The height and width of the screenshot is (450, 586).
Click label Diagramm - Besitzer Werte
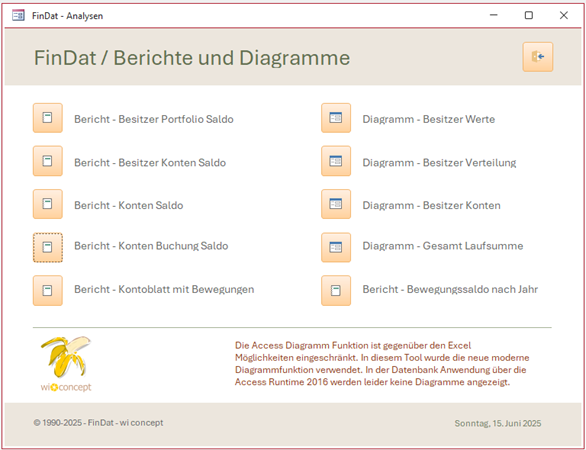point(429,119)
